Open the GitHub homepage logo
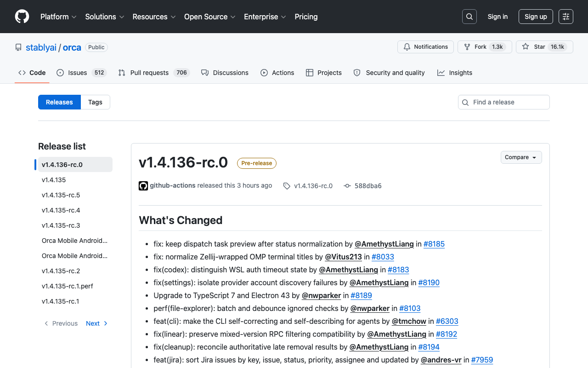The width and height of the screenshot is (588, 368). 22,17
